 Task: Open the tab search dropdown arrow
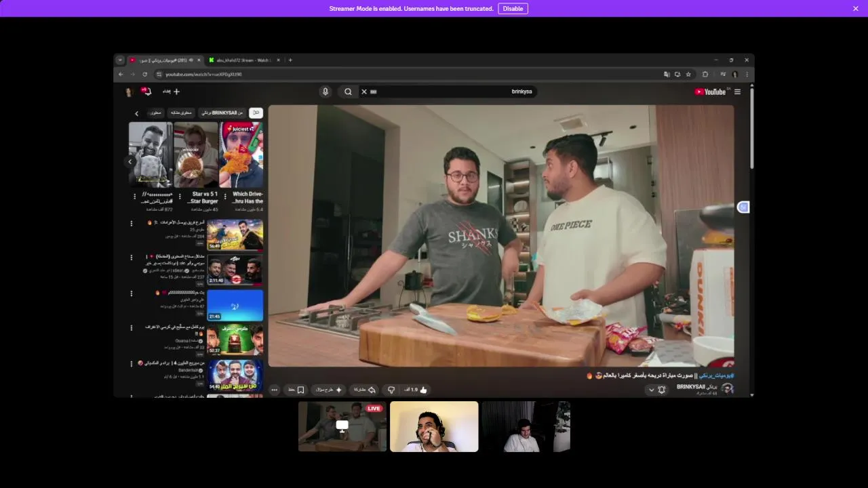point(120,60)
